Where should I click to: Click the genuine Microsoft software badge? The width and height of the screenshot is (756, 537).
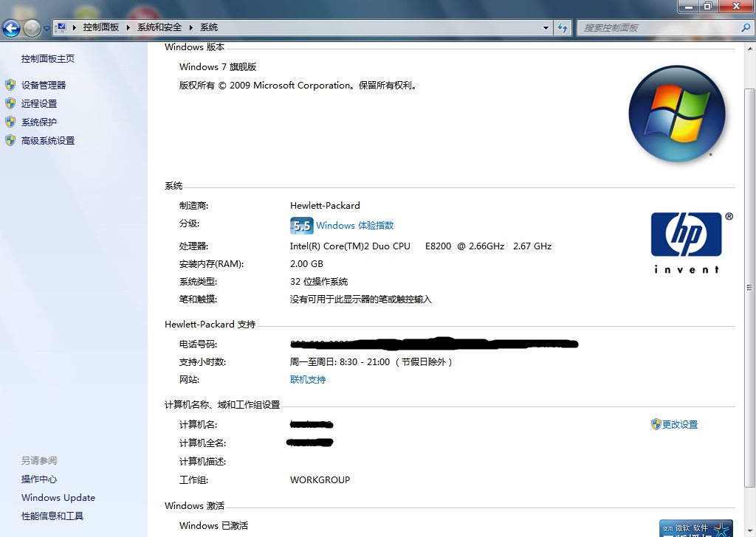[x=696, y=528]
